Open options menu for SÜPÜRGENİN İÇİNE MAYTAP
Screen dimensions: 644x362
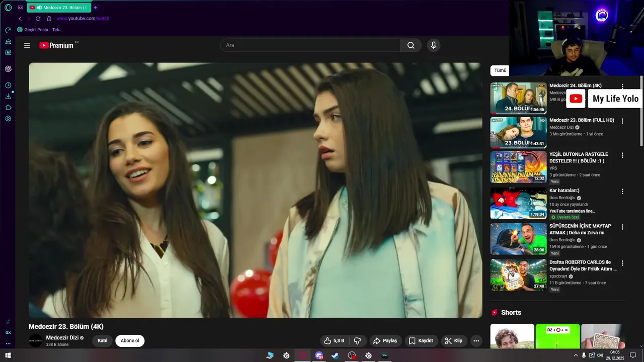pos(622,227)
